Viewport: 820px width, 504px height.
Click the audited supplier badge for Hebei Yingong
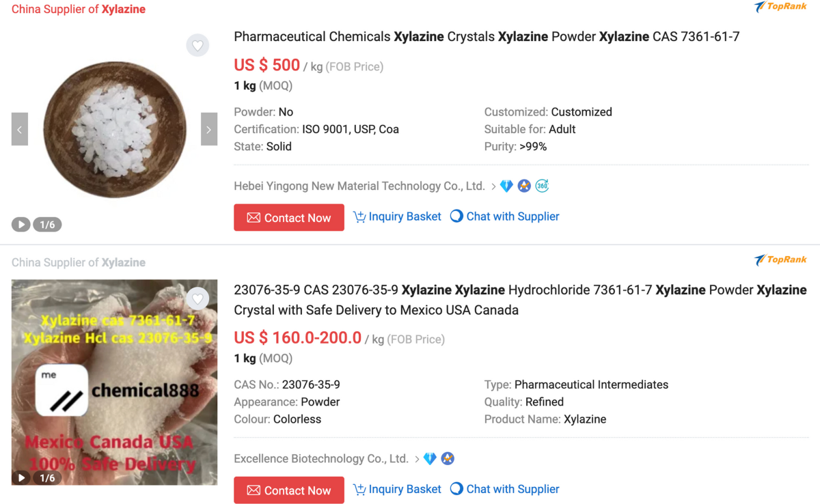[x=524, y=186]
